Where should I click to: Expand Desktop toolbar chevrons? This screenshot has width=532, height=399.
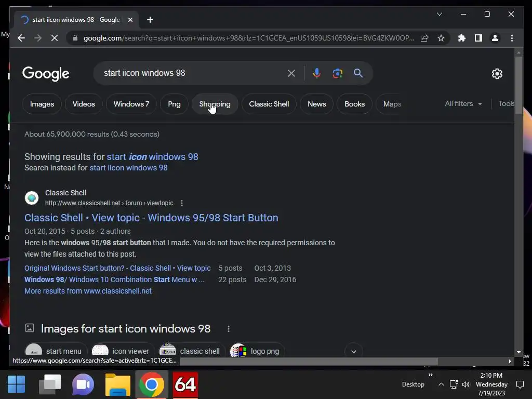[430, 375]
